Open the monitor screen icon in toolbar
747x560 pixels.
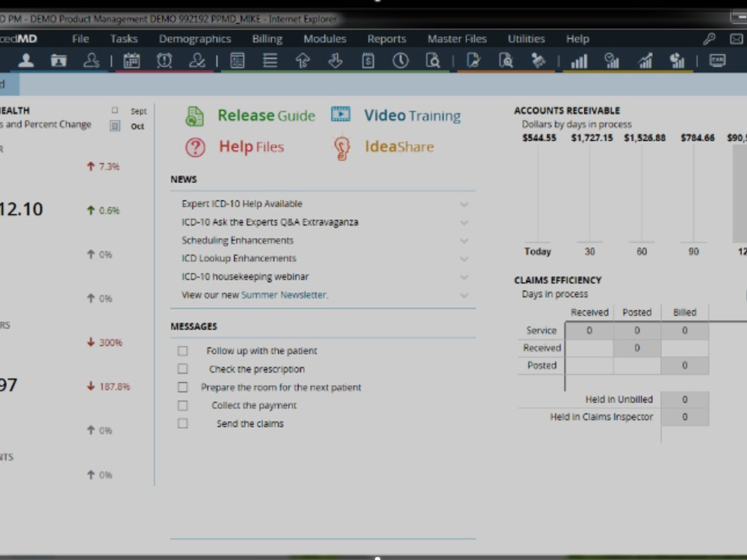(x=717, y=60)
